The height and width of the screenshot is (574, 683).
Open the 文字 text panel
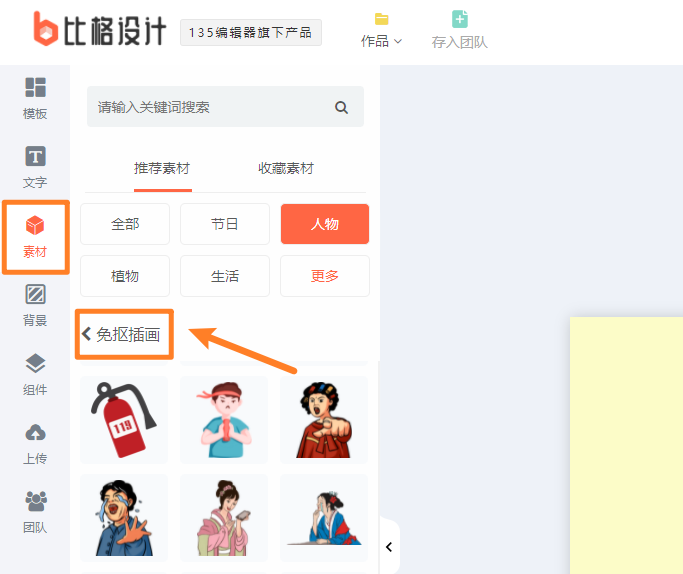[x=35, y=167]
